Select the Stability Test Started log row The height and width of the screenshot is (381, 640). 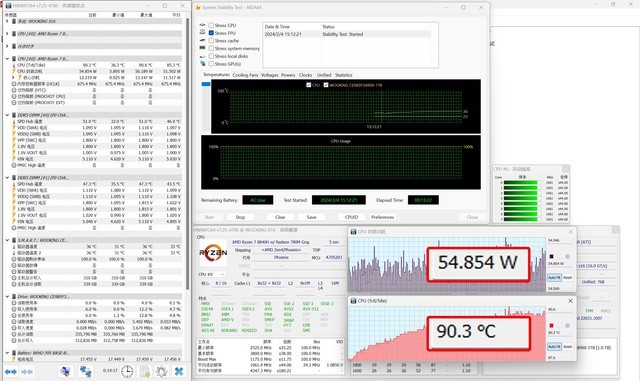click(x=347, y=34)
